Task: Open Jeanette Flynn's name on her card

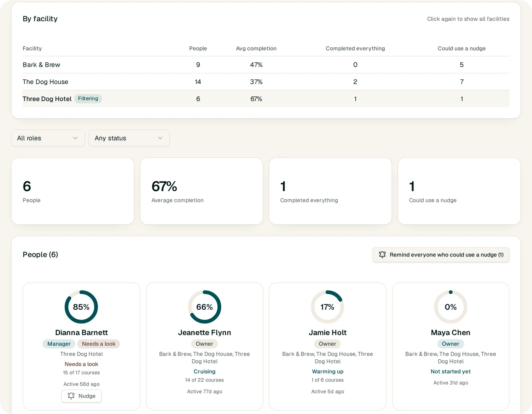Action: tap(204, 333)
